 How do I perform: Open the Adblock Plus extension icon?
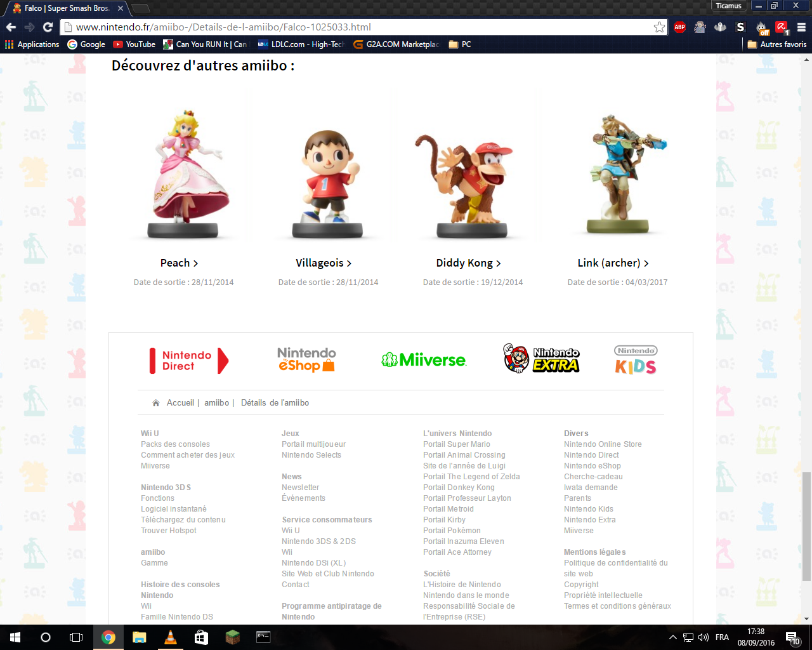point(679,27)
